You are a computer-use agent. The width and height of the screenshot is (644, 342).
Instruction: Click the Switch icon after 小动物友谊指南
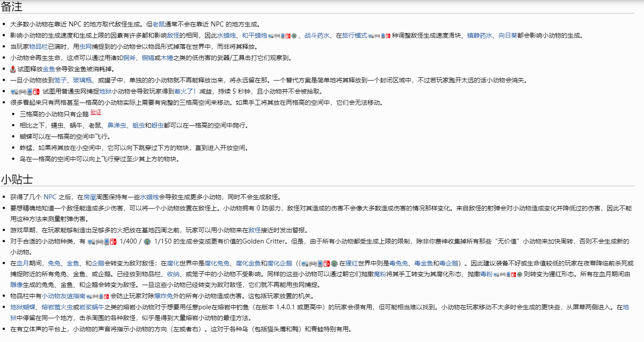107,296
